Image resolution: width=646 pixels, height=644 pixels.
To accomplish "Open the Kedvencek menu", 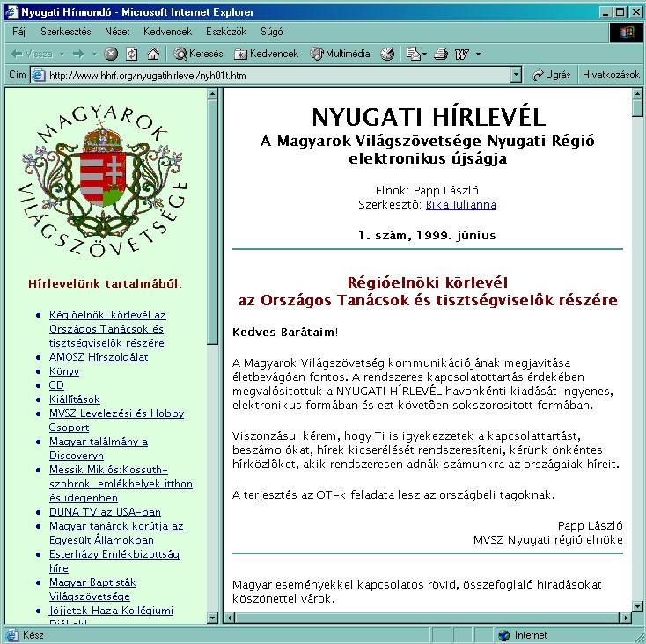I will [x=168, y=32].
